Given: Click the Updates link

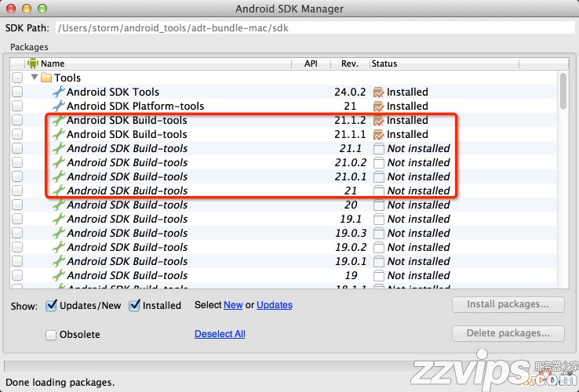Looking at the screenshot, I should 275,305.
